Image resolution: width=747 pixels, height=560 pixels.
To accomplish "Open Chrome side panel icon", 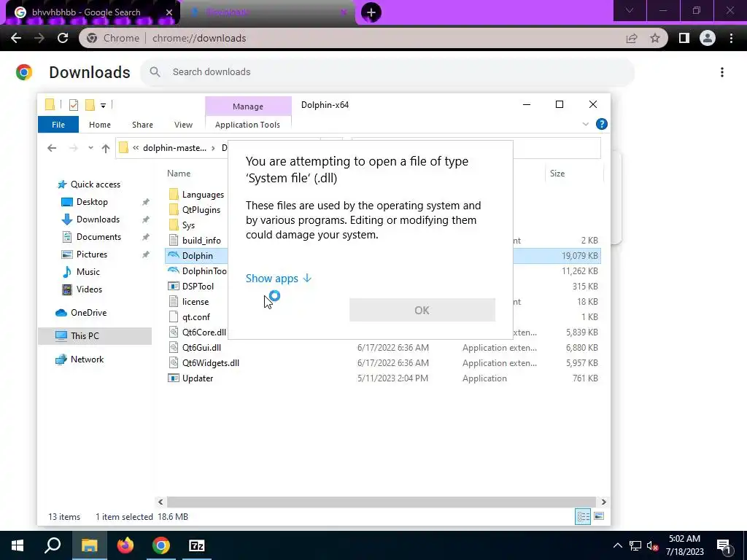I will click(684, 38).
